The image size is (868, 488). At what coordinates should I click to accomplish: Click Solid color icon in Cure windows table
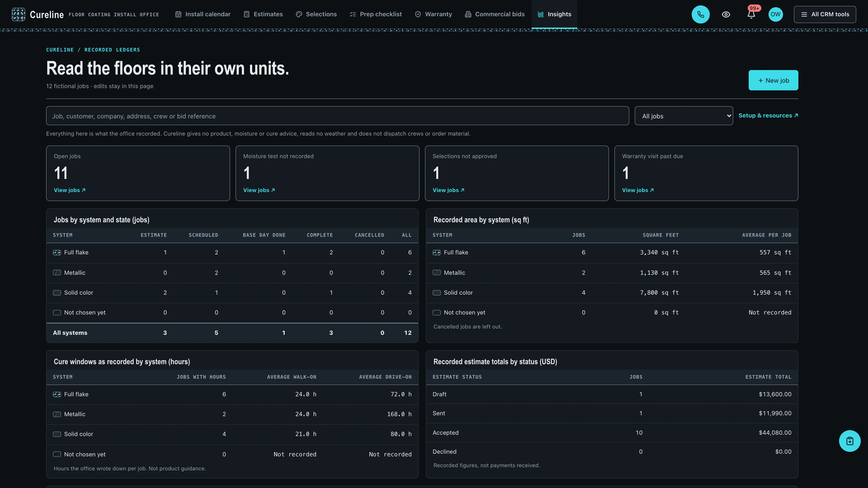click(x=57, y=434)
